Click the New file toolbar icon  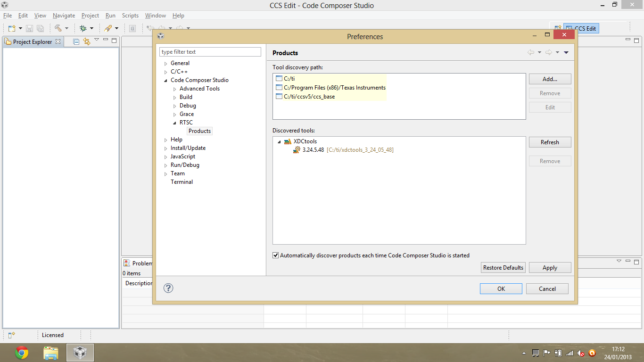11,28
